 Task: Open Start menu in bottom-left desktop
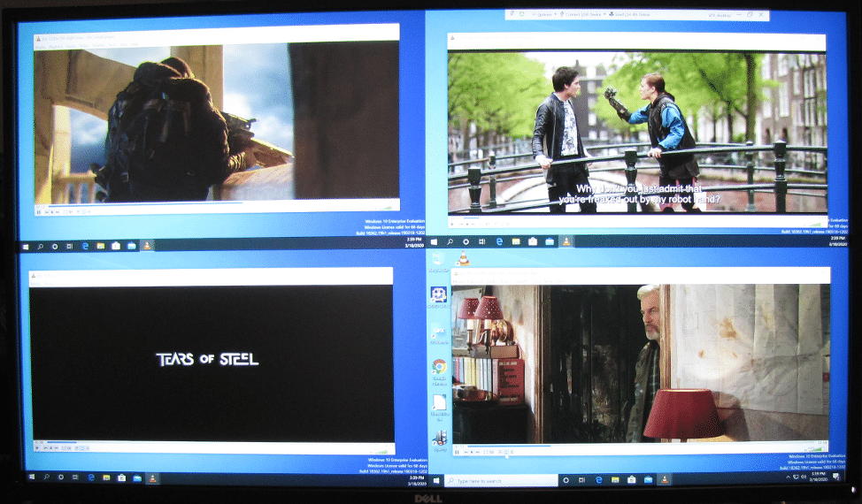tap(31, 477)
